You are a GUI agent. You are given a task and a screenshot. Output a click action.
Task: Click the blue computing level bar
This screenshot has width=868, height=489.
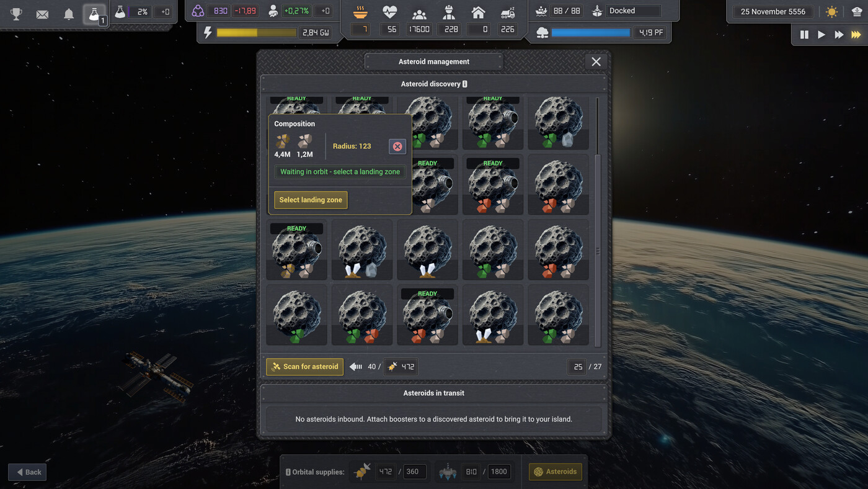coord(591,33)
